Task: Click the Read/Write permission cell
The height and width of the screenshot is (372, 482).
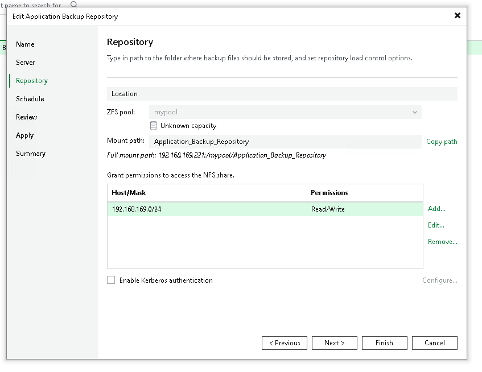Action: point(328,209)
